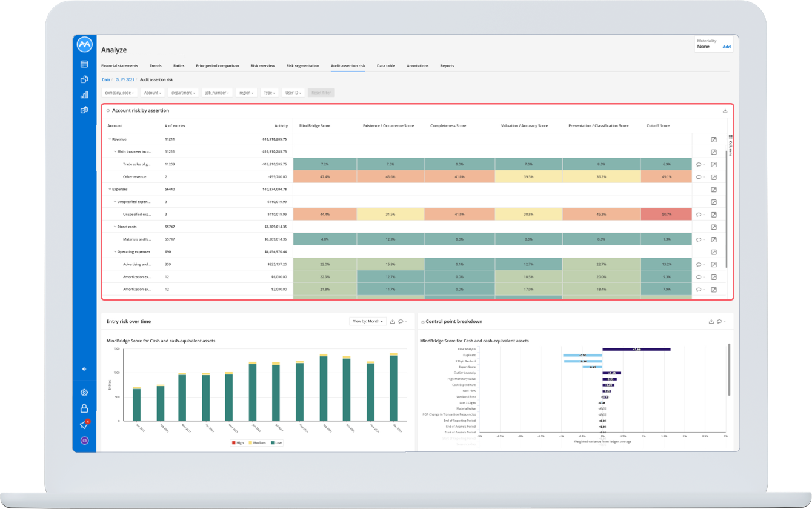The height and width of the screenshot is (509, 812).
Task: Open notifications megaphone with red badge
Action: [x=84, y=424]
